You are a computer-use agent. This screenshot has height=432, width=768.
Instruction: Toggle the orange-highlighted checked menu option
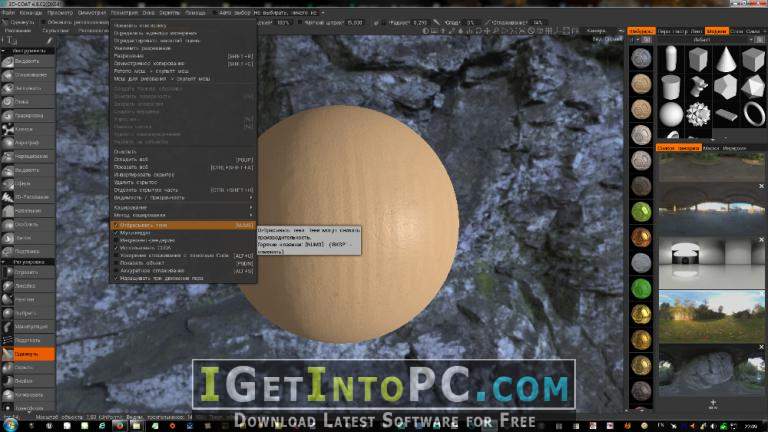tap(183, 225)
